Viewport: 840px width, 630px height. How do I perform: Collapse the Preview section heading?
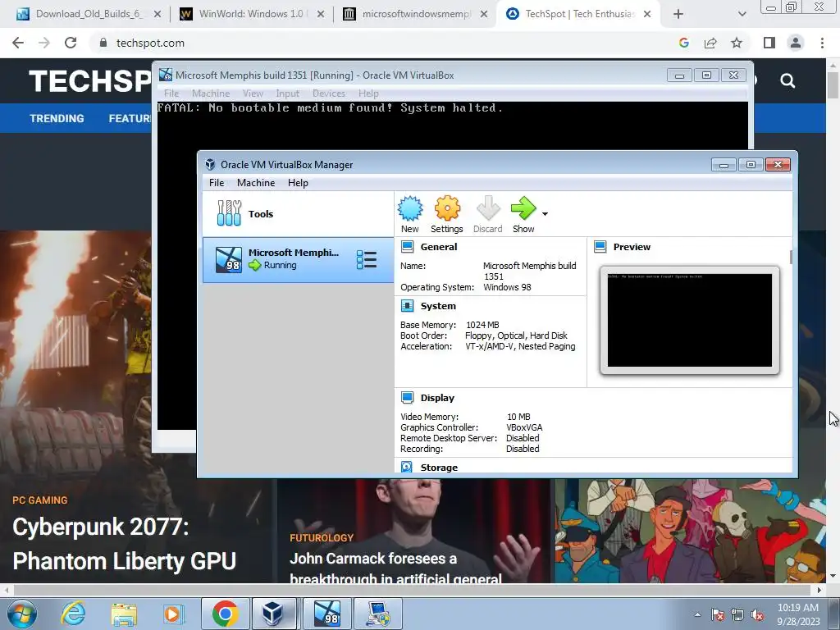[632, 247]
